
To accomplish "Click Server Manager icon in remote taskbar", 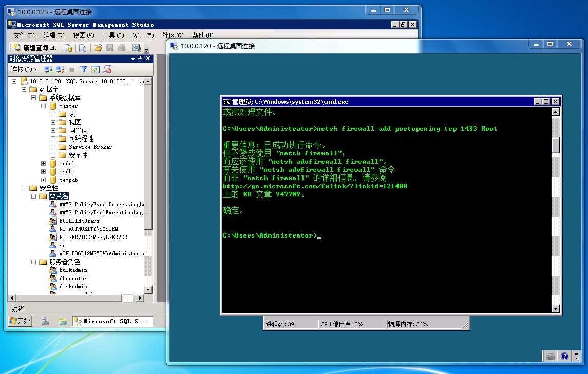I will coord(45,321).
